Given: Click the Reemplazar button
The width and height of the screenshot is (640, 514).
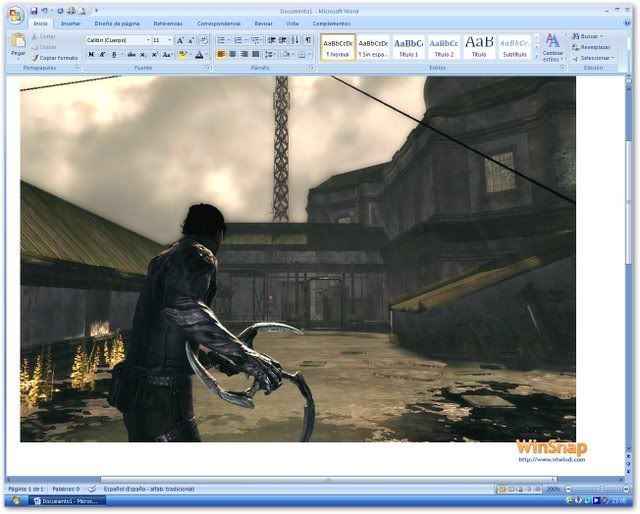Looking at the screenshot, I should click(594, 47).
